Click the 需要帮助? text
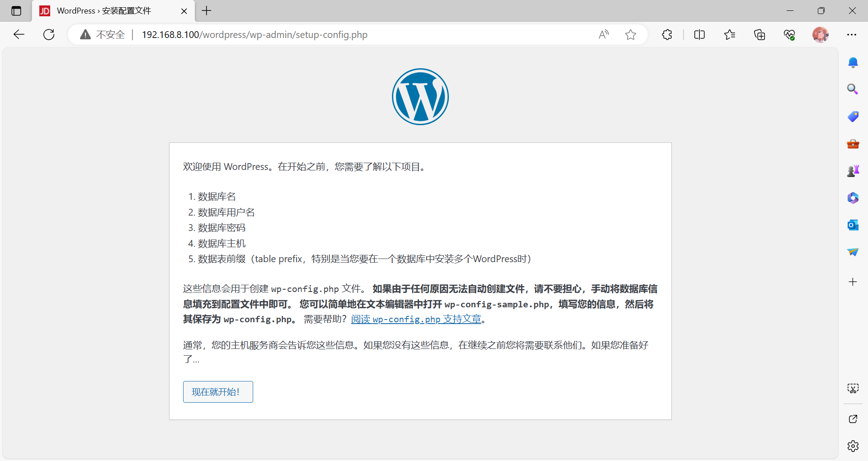 pyautogui.click(x=325, y=319)
